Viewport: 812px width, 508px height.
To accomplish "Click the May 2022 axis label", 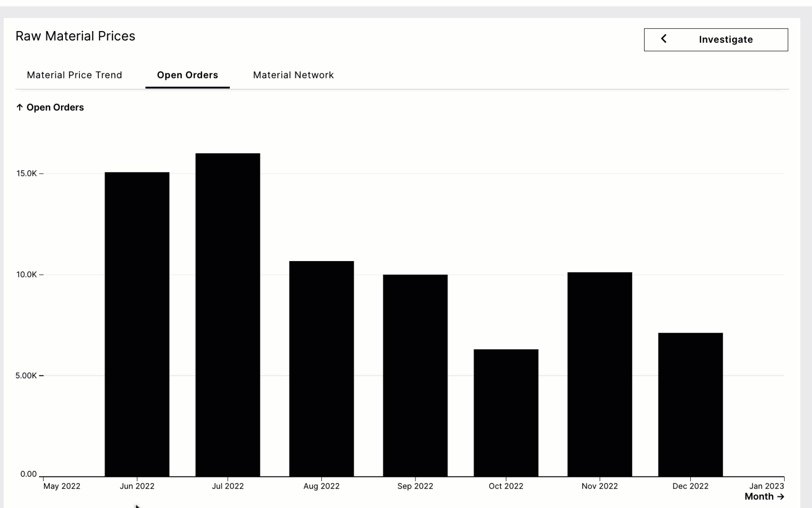I will click(x=62, y=486).
